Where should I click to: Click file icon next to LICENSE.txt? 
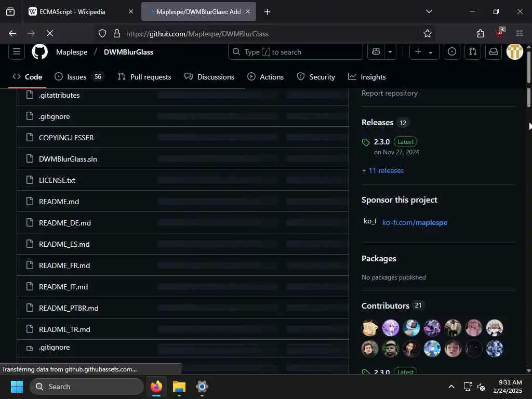pos(30,180)
